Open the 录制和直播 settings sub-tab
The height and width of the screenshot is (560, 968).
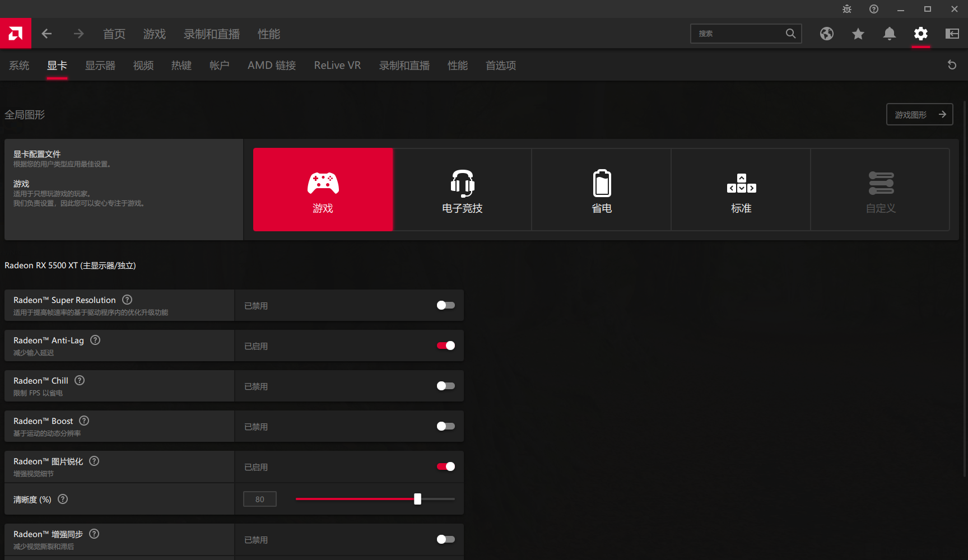[x=404, y=66]
